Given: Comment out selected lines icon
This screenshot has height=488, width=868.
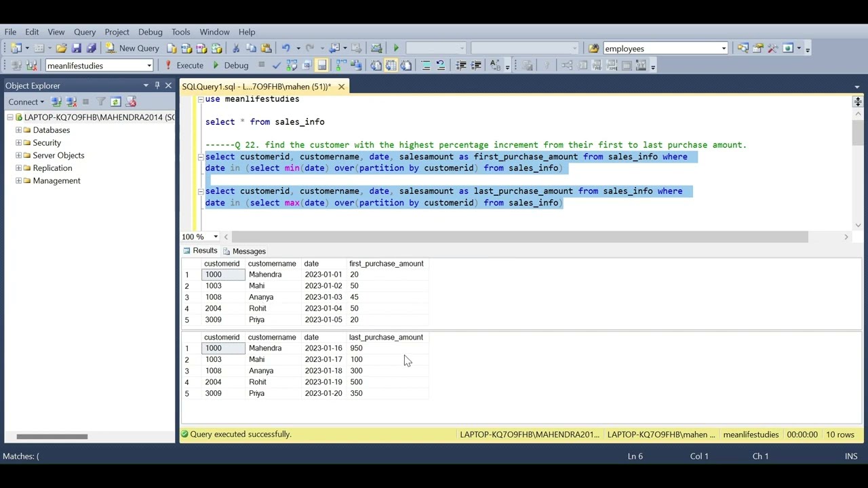Looking at the screenshot, I should [426, 66].
